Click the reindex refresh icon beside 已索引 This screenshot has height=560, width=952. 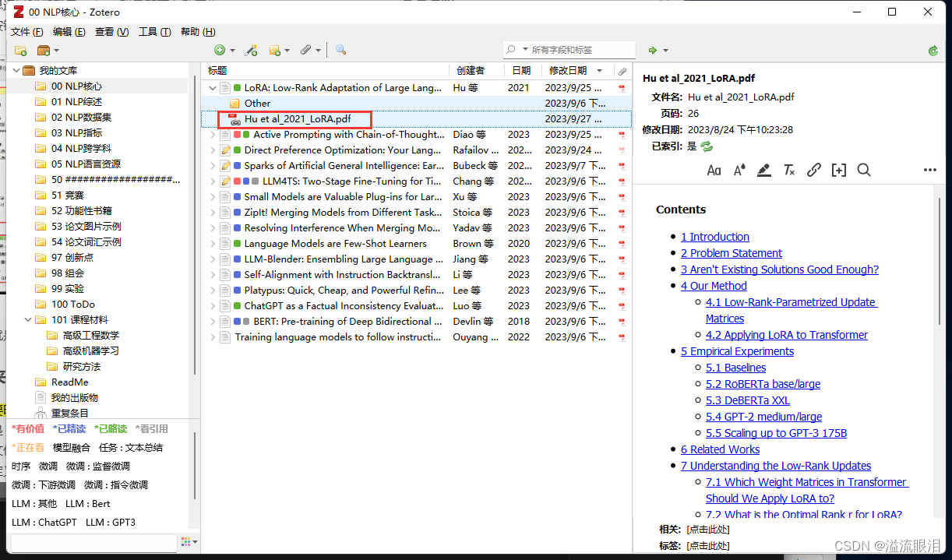point(707,146)
